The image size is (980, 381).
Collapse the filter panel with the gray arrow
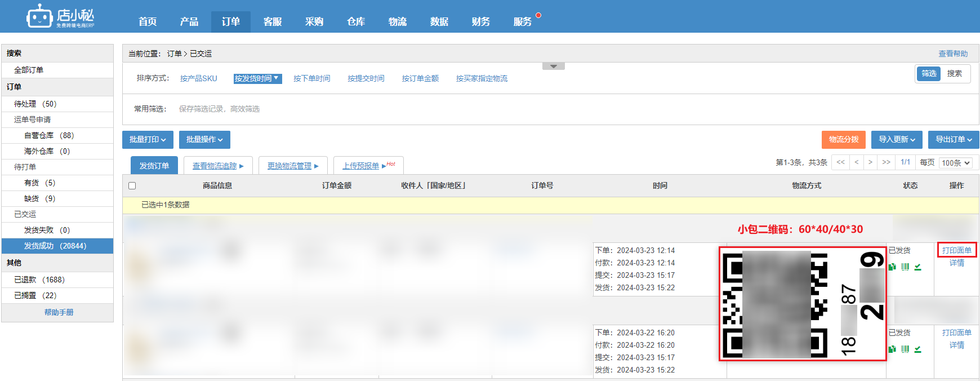554,67
